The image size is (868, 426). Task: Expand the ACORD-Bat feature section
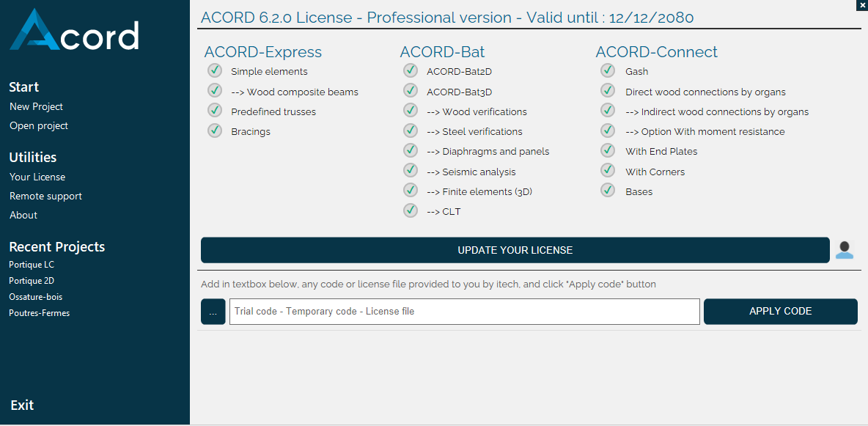click(442, 51)
